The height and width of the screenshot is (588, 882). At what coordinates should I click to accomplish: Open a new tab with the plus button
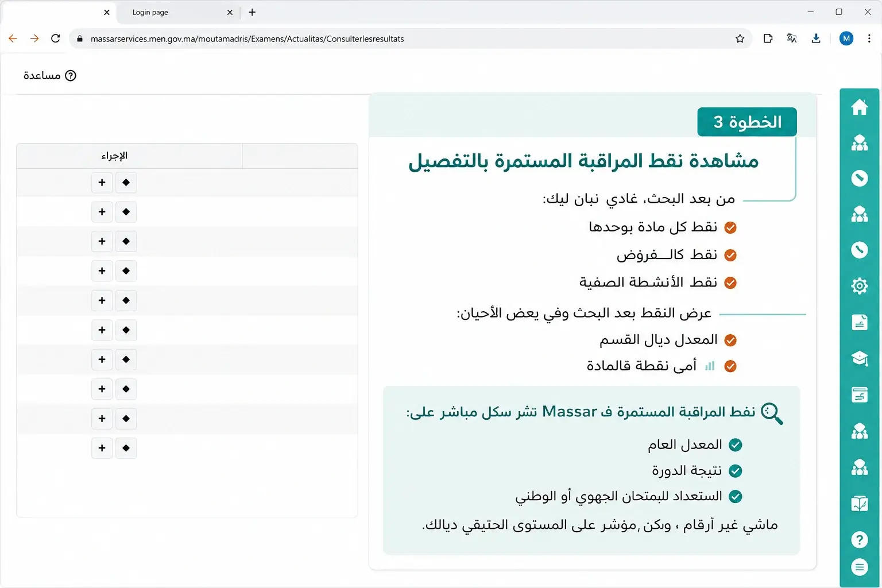252,12
